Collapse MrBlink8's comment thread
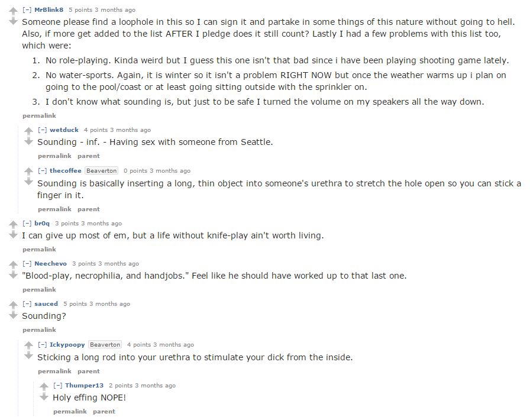The width and height of the screenshot is (530, 420). pos(27,10)
